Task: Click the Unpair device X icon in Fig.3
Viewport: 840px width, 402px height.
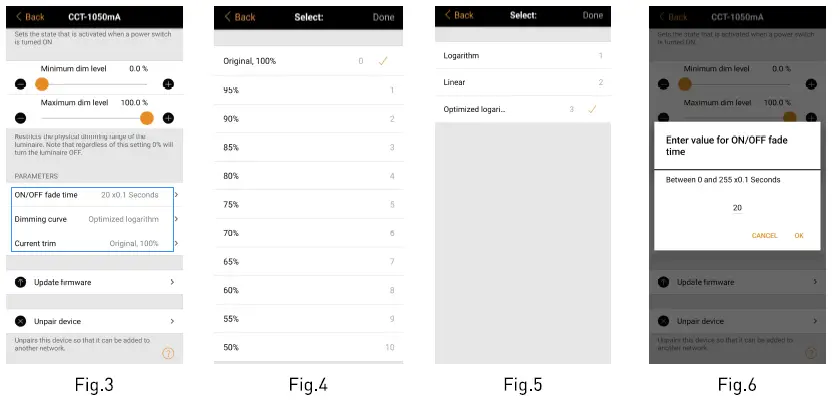Action: (20, 321)
